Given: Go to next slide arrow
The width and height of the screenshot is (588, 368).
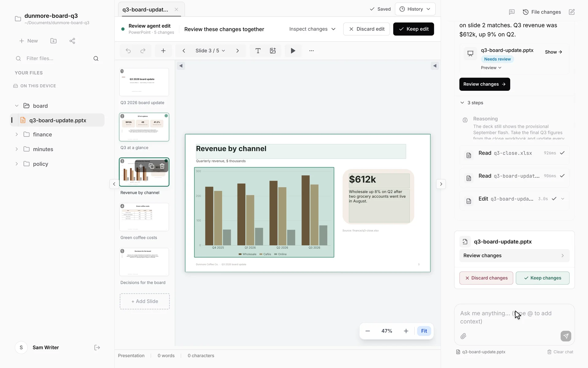Looking at the screenshot, I should tap(238, 51).
